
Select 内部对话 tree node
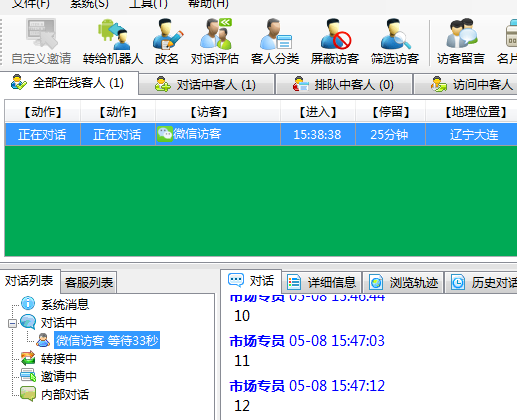[65, 395]
